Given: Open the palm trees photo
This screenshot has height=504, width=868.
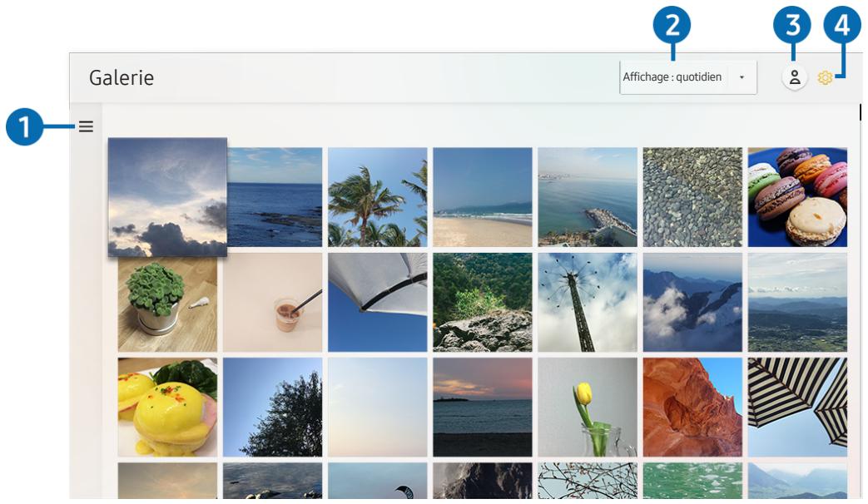Looking at the screenshot, I should pos(378,197).
